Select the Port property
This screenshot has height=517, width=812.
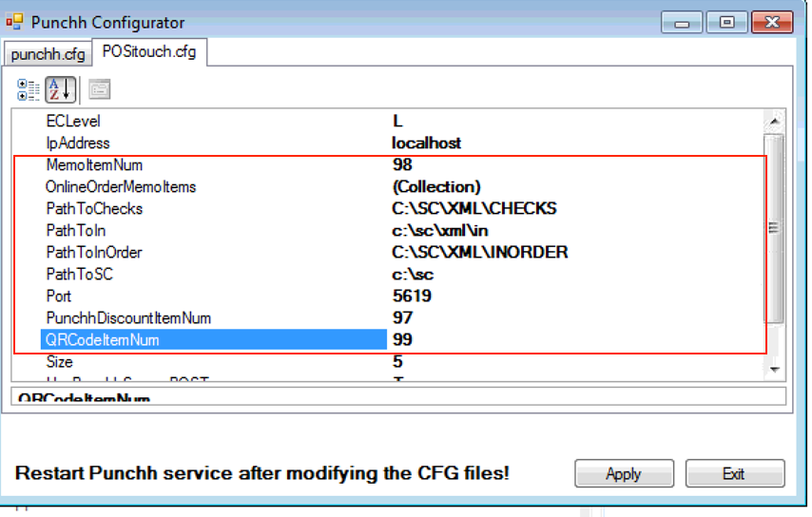[59, 296]
